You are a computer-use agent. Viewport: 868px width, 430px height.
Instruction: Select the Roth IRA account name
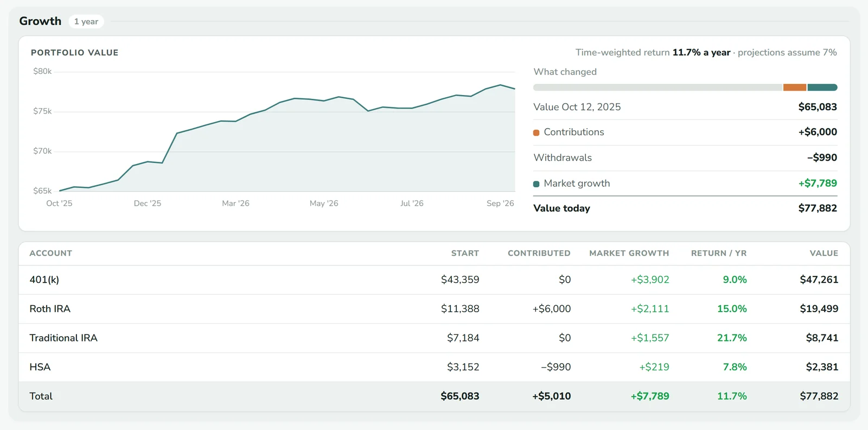50,309
